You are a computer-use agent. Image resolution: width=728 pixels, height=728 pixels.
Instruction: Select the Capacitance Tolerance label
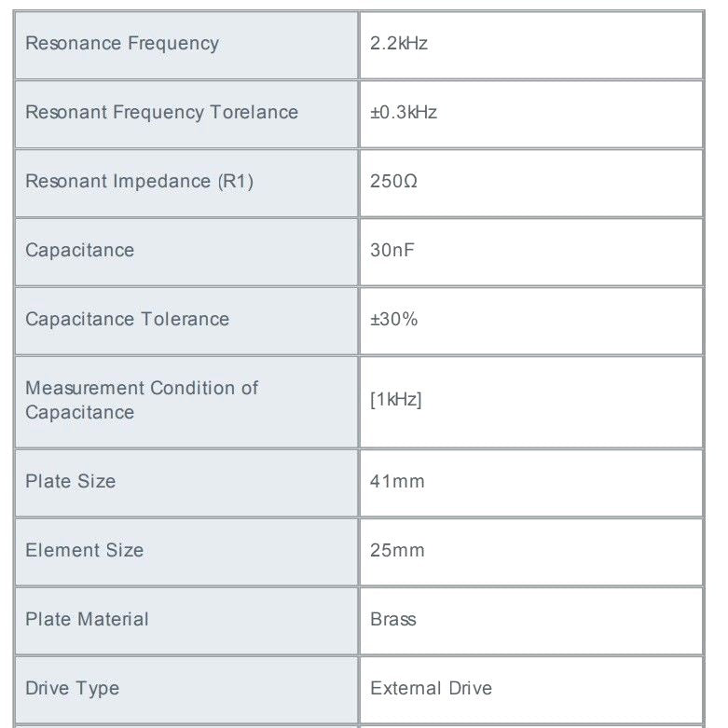(x=127, y=320)
